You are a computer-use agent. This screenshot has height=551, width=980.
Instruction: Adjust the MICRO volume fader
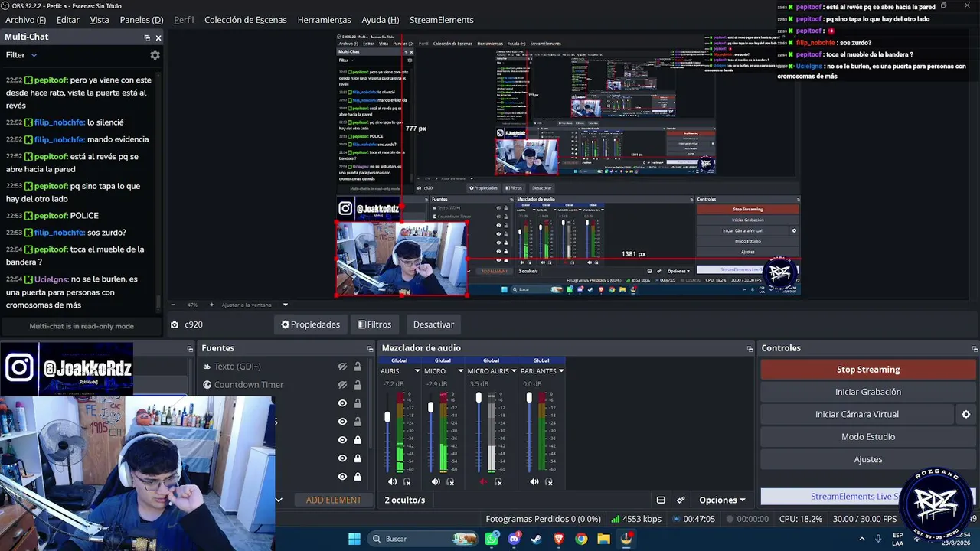(x=431, y=407)
